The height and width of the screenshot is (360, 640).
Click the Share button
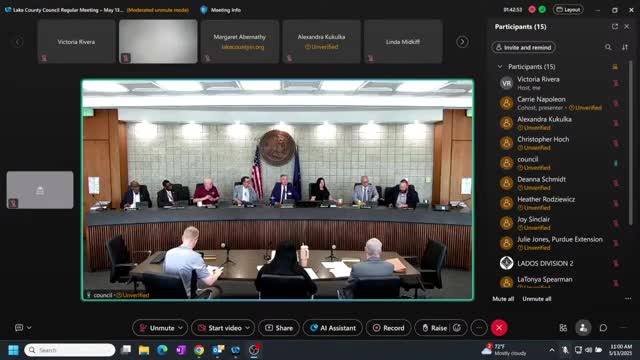click(279, 328)
